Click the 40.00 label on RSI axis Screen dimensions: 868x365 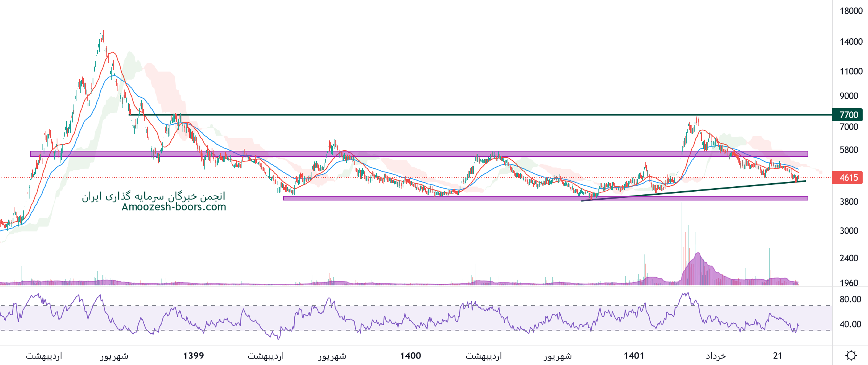point(850,324)
